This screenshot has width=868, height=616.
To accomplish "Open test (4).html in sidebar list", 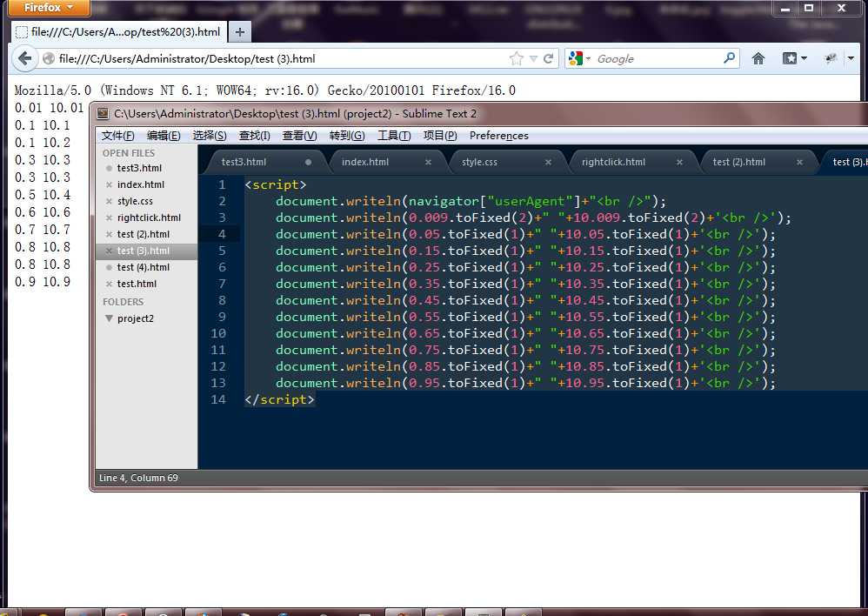I will 144,268.
